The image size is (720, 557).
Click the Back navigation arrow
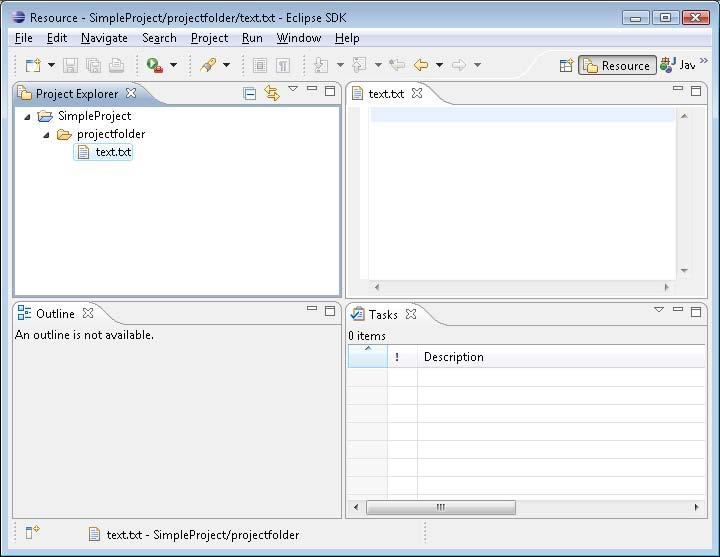point(421,65)
